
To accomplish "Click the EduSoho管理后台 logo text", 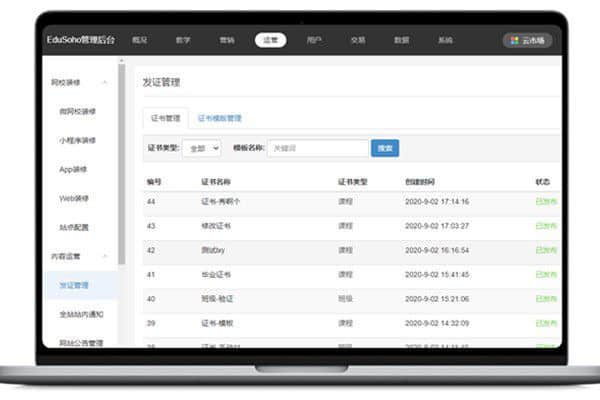I will [x=81, y=40].
